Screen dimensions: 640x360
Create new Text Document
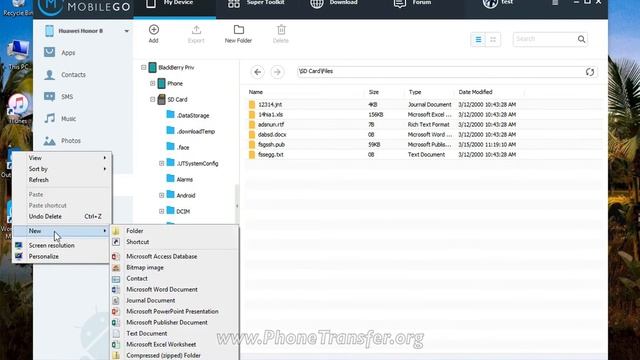(174, 334)
